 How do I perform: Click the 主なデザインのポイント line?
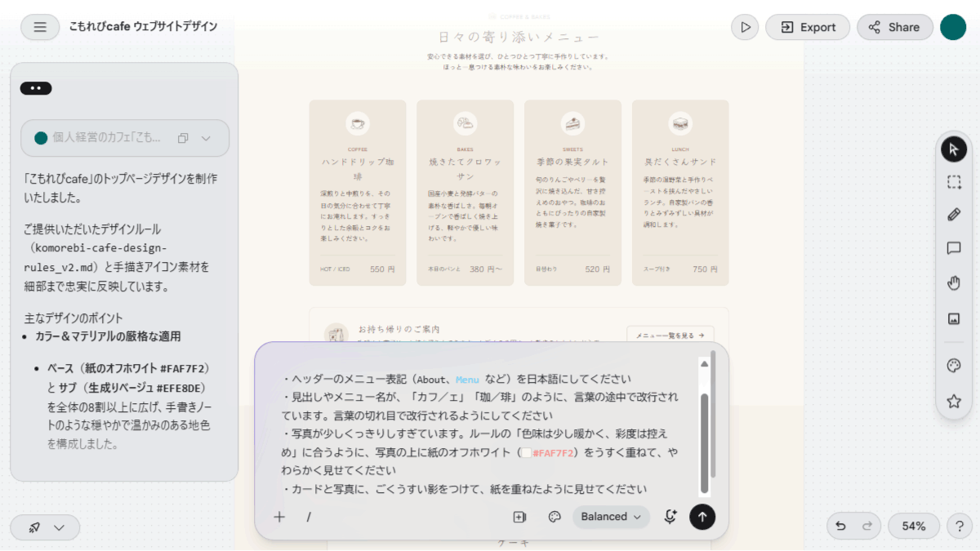[73, 318]
